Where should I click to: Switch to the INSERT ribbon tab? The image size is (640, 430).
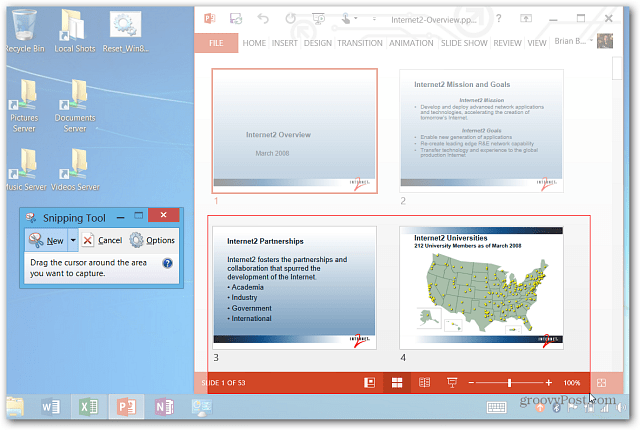coord(284,43)
